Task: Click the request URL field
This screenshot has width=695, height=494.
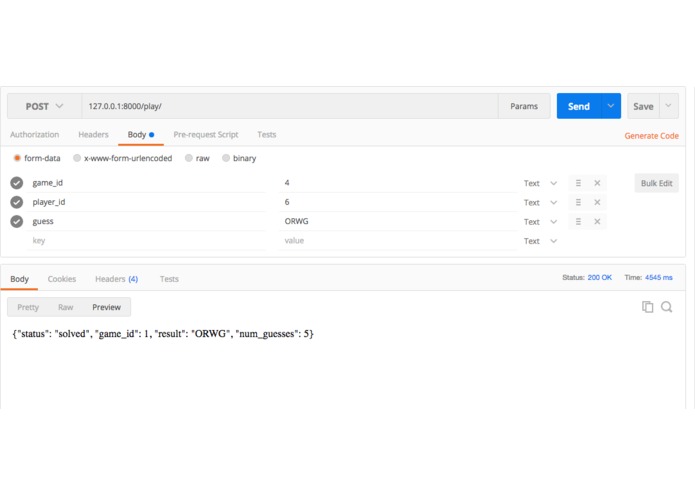Action: (x=290, y=106)
